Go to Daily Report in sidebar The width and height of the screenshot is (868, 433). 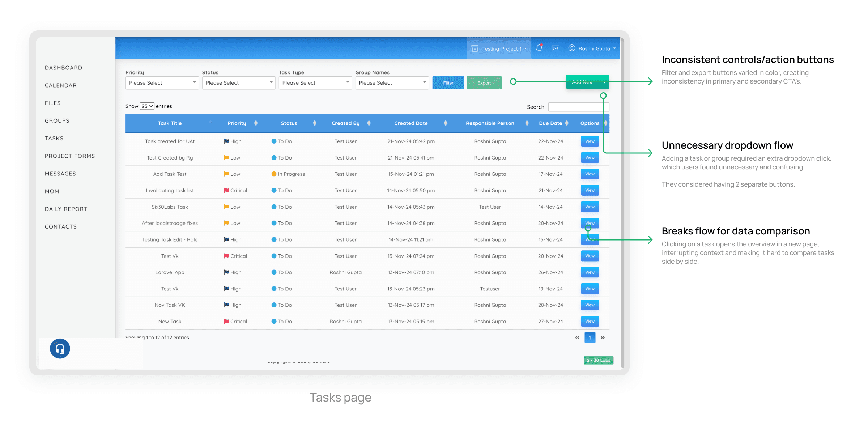[66, 209]
